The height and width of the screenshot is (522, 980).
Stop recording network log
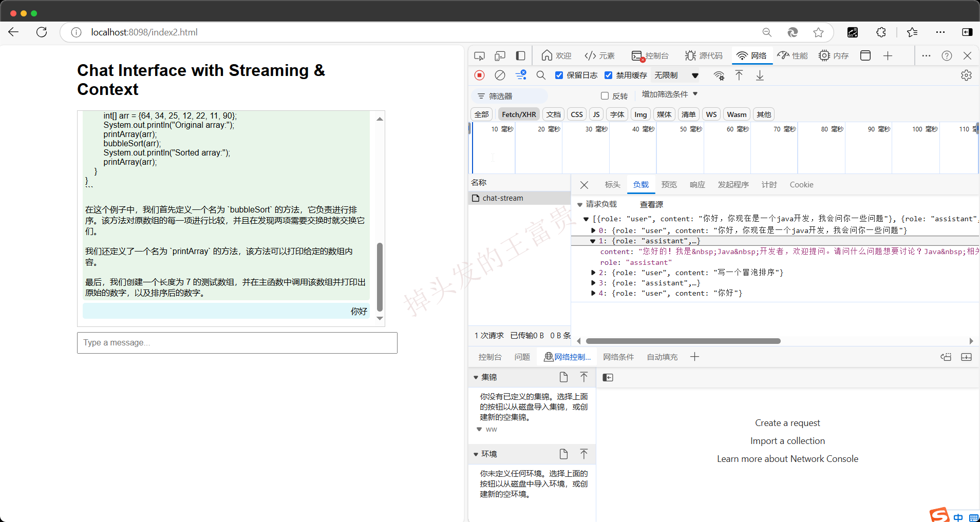479,75
